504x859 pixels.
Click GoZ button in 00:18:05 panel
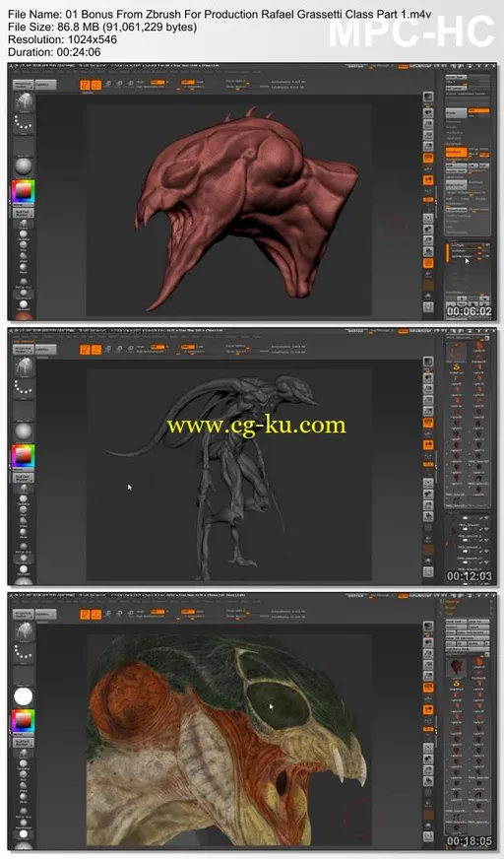tap(450, 643)
